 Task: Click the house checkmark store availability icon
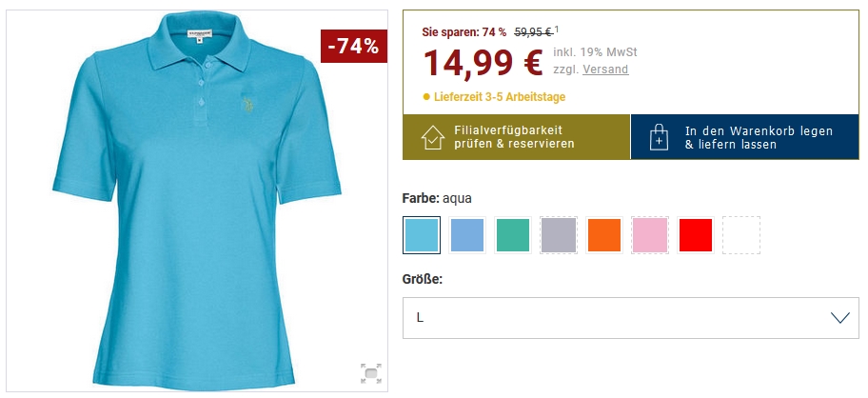432,137
